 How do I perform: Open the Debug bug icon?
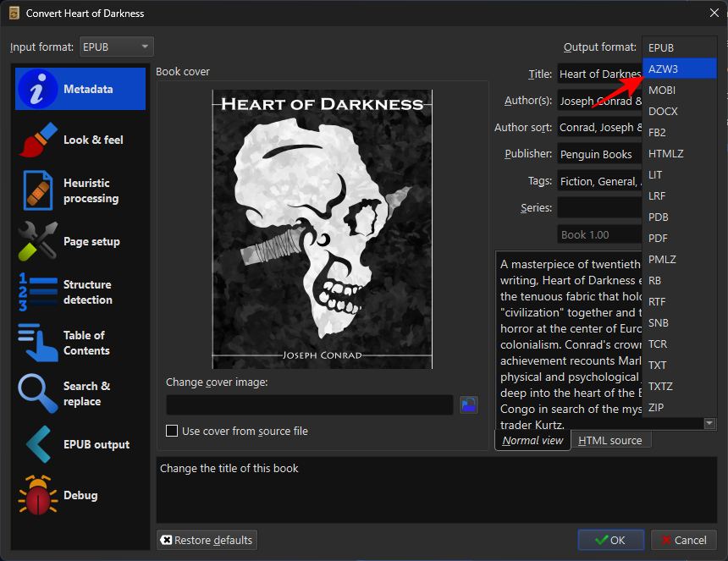[38, 495]
